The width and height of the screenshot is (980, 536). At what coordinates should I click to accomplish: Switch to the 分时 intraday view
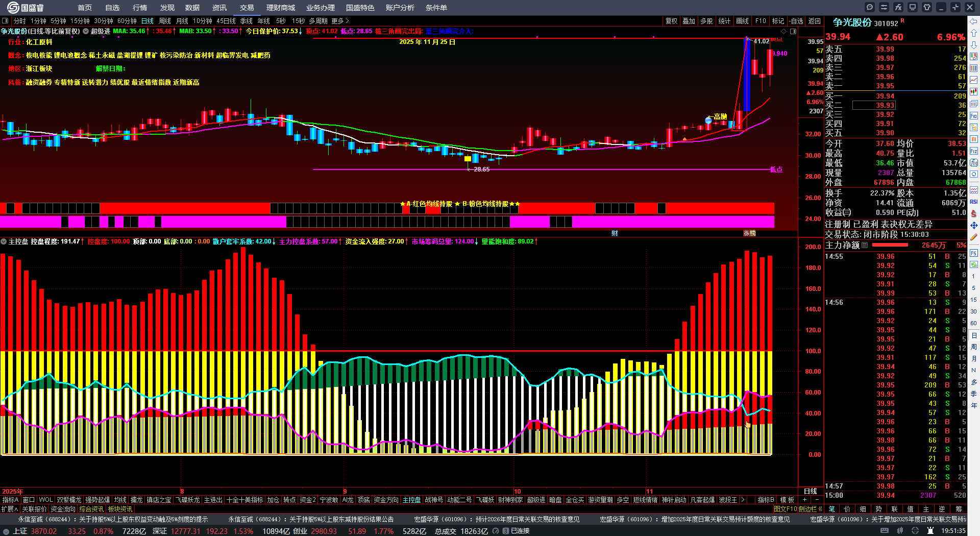20,21
